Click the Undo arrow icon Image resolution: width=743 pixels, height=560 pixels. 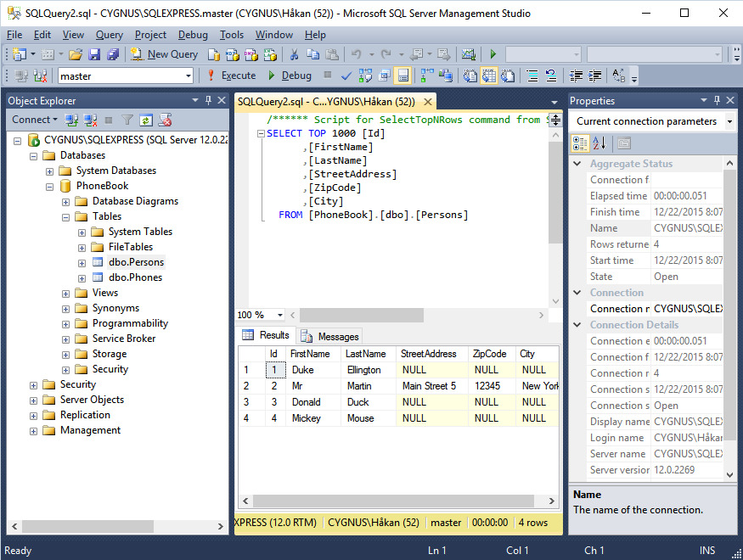coord(357,54)
